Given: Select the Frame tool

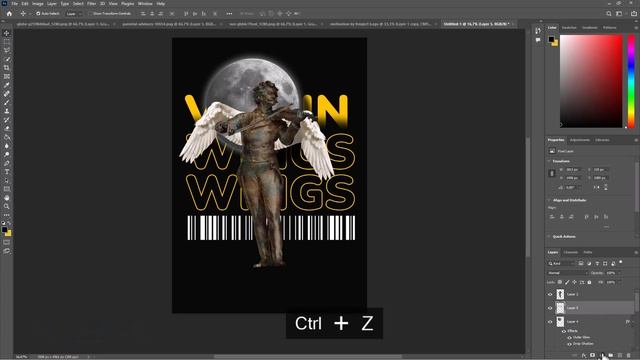Looking at the screenshot, I should tap(7, 76).
